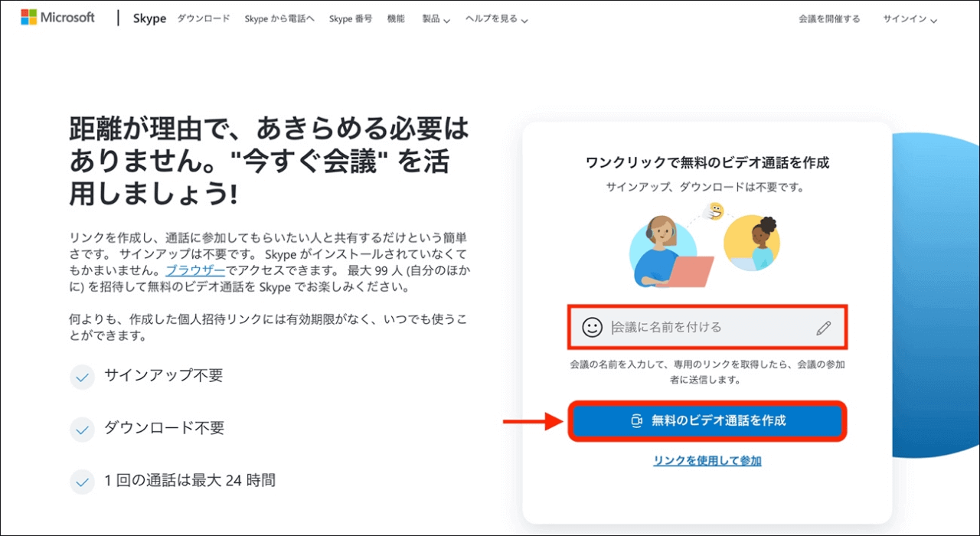Click the text 1 回の通話は最大 24 時間
The width and height of the screenshot is (980, 536).
pos(190,481)
